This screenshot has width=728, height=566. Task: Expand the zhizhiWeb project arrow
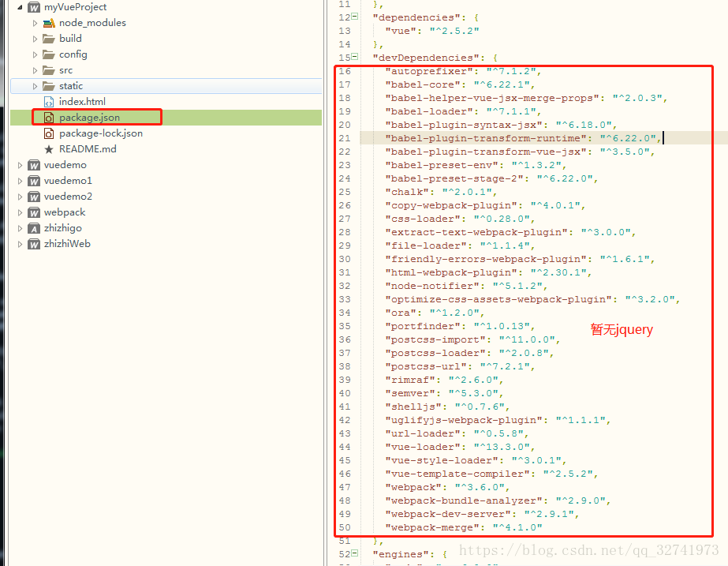click(20, 245)
